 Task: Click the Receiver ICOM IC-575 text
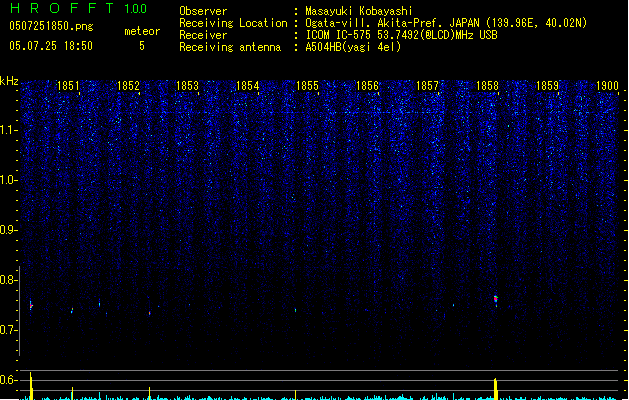[401, 35]
